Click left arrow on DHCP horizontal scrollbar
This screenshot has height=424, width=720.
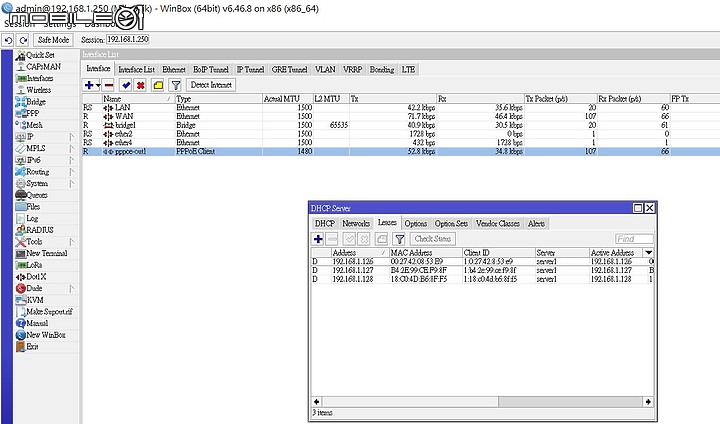click(x=316, y=401)
